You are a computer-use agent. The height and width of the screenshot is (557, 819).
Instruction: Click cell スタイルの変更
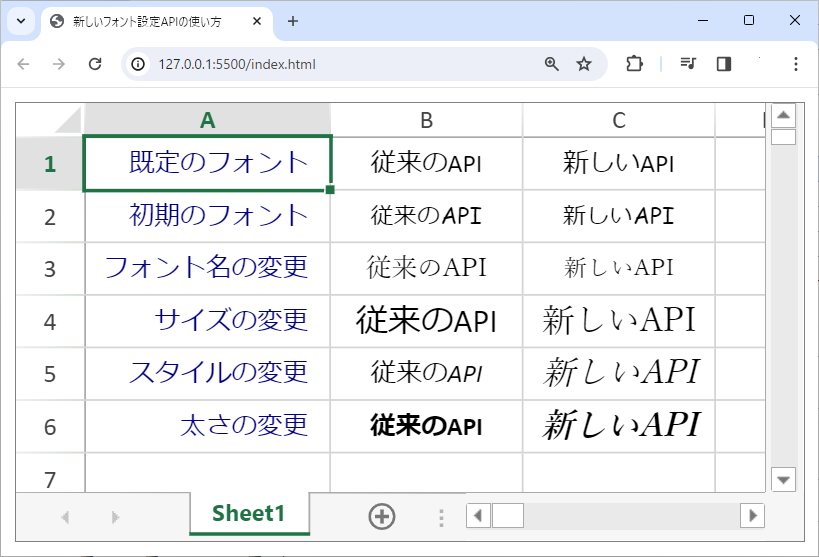pyautogui.click(x=207, y=374)
